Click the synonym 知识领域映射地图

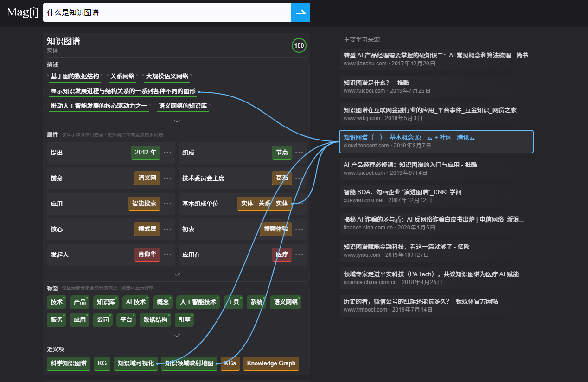(189, 363)
